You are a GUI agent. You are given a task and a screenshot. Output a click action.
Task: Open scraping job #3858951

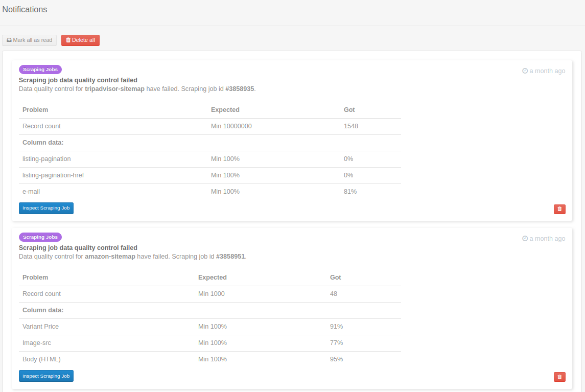231,256
